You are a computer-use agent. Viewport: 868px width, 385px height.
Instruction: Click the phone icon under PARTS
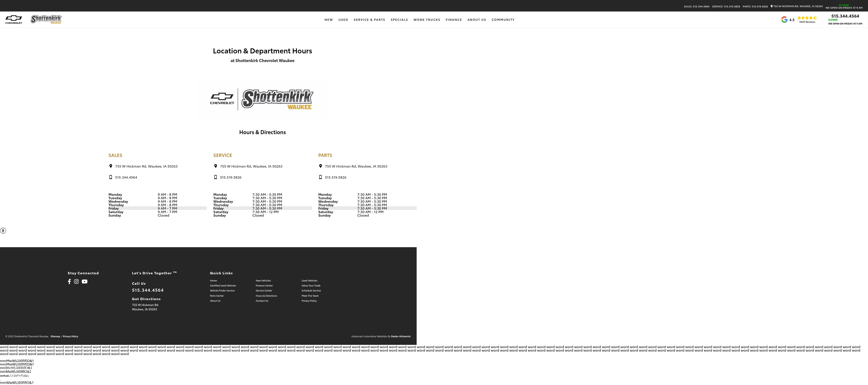(x=321, y=177)
